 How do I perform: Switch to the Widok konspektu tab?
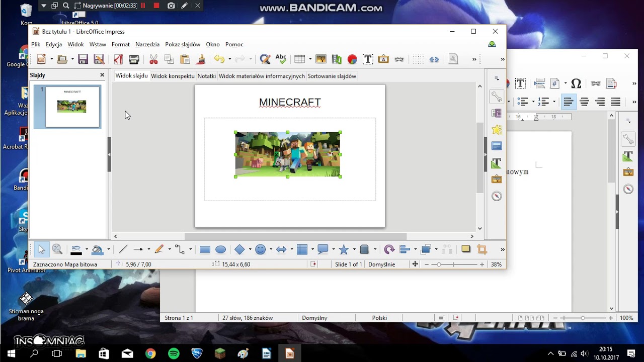[x=173, y=76]
